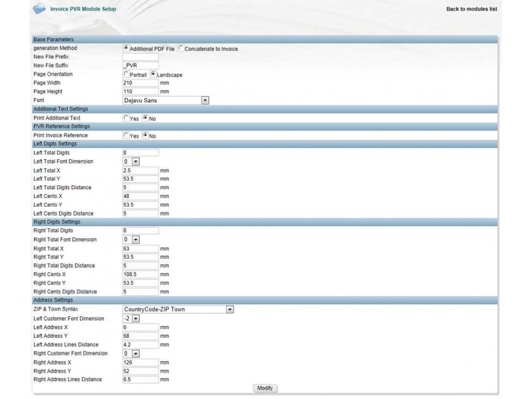Click the Additional Text Settings header
Image resolution: width=532 pixels, height=399 pixels.
point(264,109)
